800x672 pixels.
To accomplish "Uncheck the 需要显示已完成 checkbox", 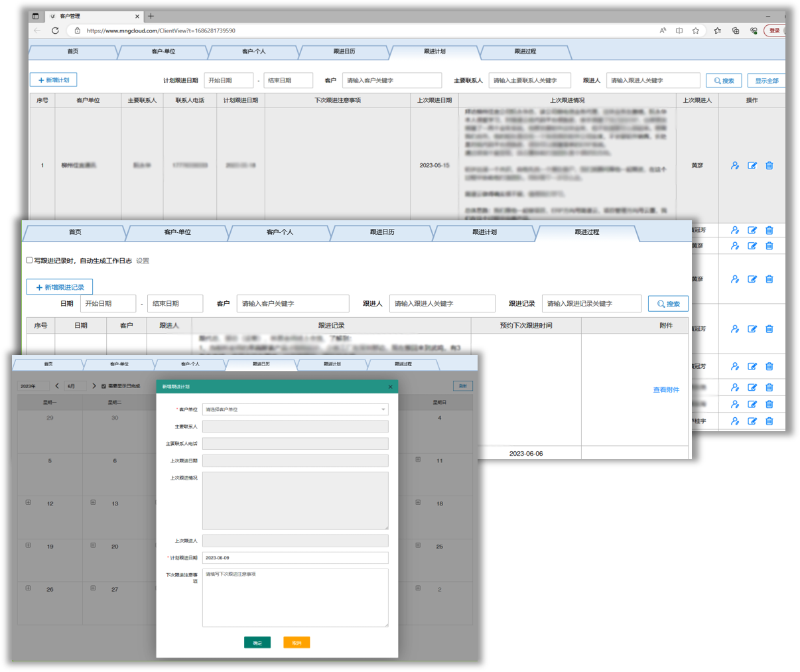I will point(103,386).
